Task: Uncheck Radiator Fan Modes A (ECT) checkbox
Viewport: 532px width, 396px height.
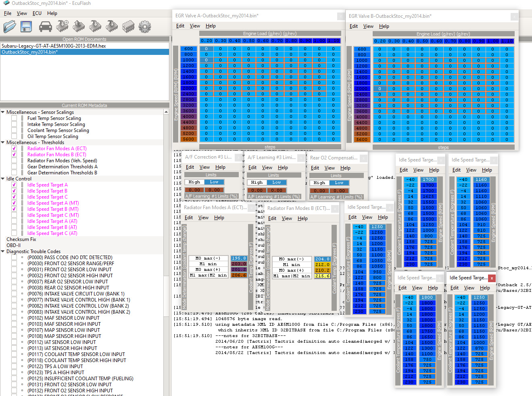Action: pos(14,149)
